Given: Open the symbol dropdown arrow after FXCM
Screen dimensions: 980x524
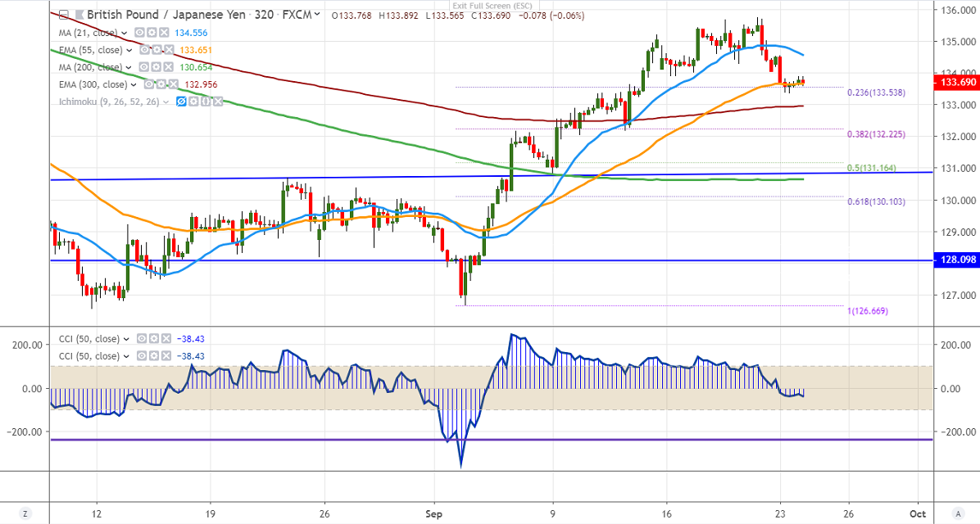Looking at the screenshot, I should coord(317,15).
